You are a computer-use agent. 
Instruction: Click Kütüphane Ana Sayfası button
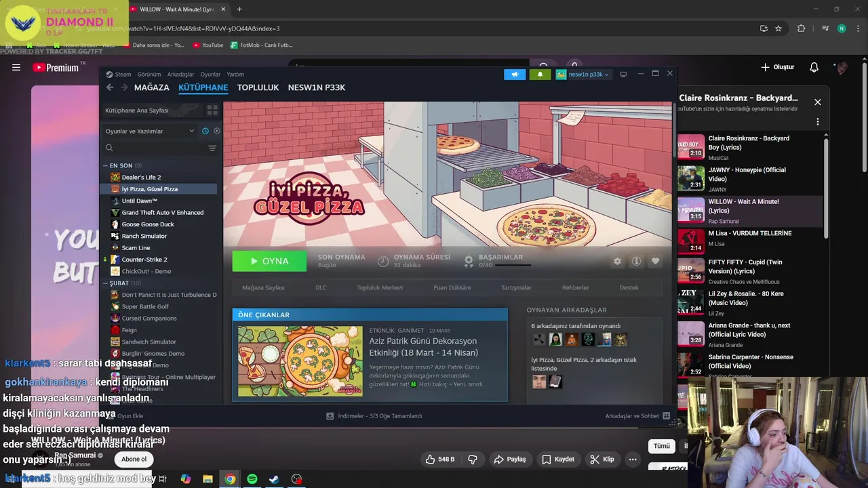pyautogui.click(x=152, y=110)
